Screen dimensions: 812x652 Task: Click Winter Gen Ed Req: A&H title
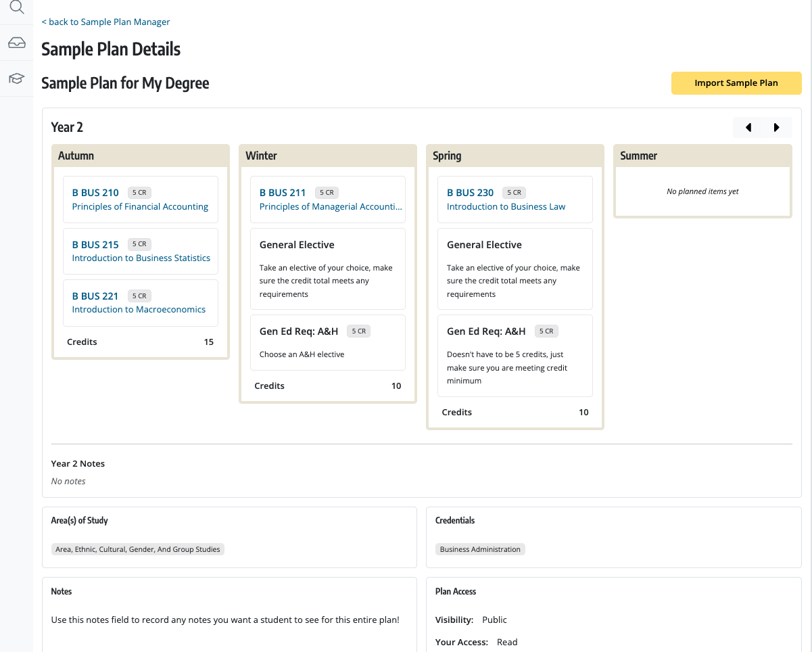(x=299, y=331)
